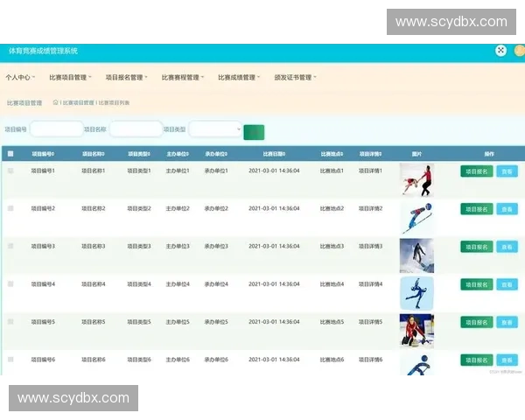Check the row checkbox for 项目编号6
Viewport: 525px width, 420px height.
click(10, 360)
